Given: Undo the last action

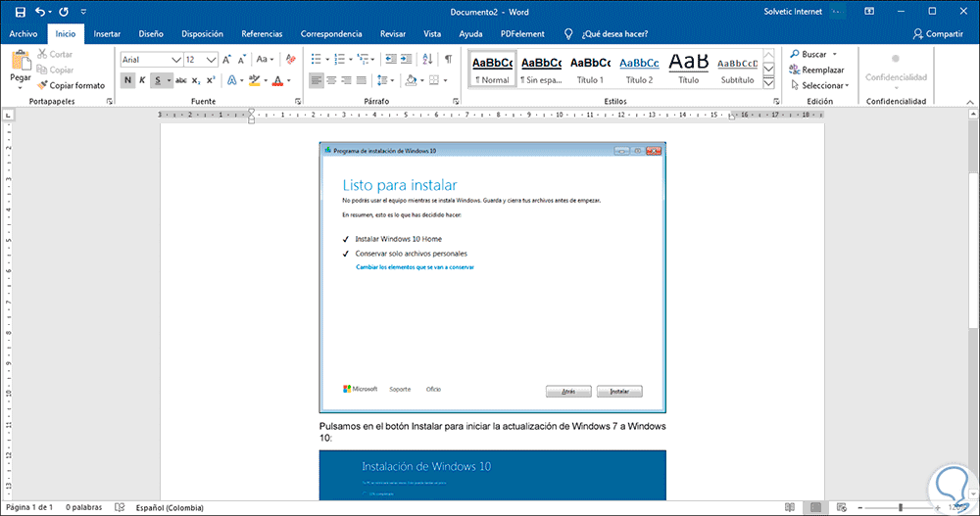Looking at the screenshot, I should tap(40, 12).
